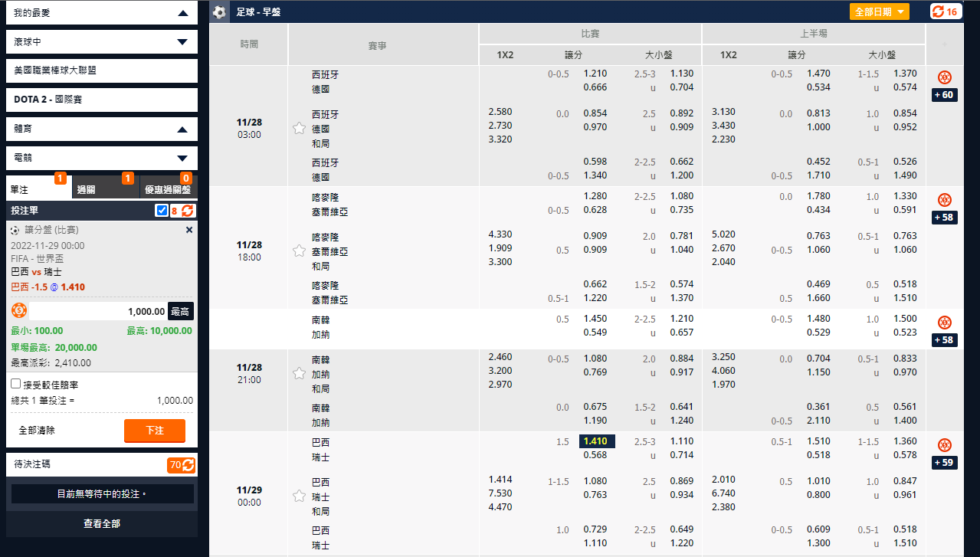This screenshot has height=557, width=980.
Task: Favorite the 巴西 vs 瑞士 match star
Action: (299, 496)
